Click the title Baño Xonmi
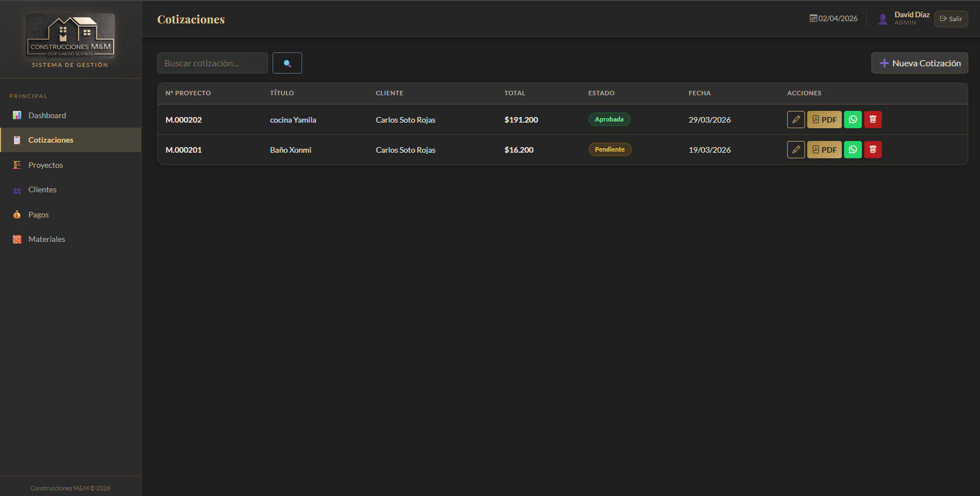 tap(290, 150)
